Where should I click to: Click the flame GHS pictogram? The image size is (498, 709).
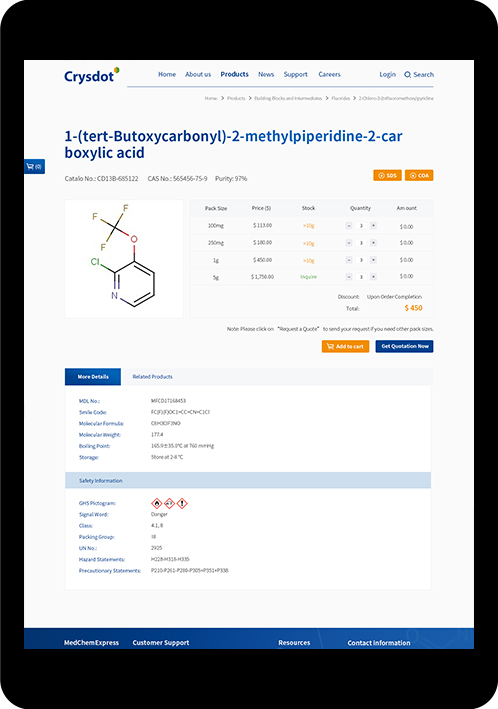157,503
